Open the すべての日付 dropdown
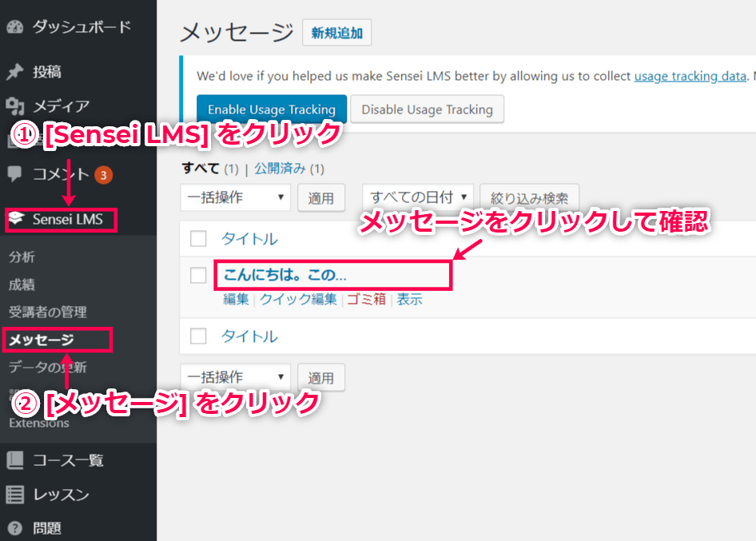 [x=418, y=197]
